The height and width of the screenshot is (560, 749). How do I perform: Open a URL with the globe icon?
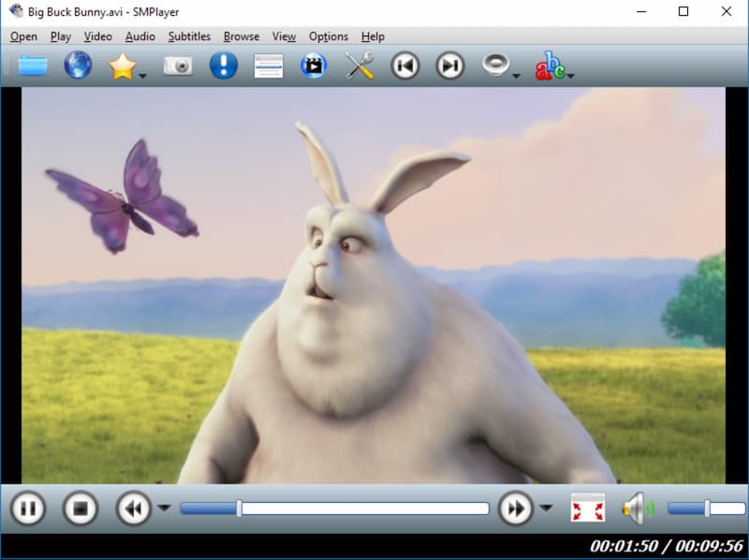click(x=77, y=66)
